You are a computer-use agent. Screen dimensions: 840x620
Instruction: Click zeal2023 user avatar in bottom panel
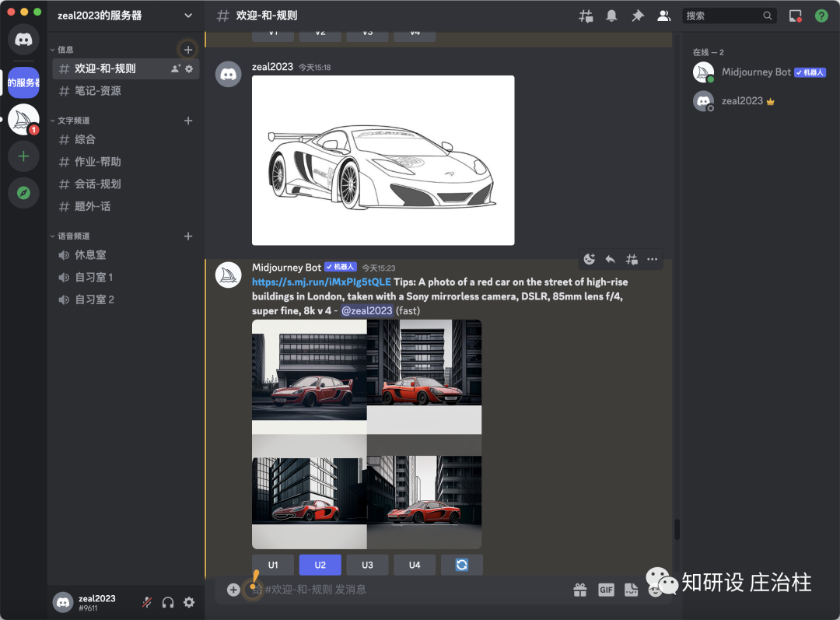click(63, 602)
